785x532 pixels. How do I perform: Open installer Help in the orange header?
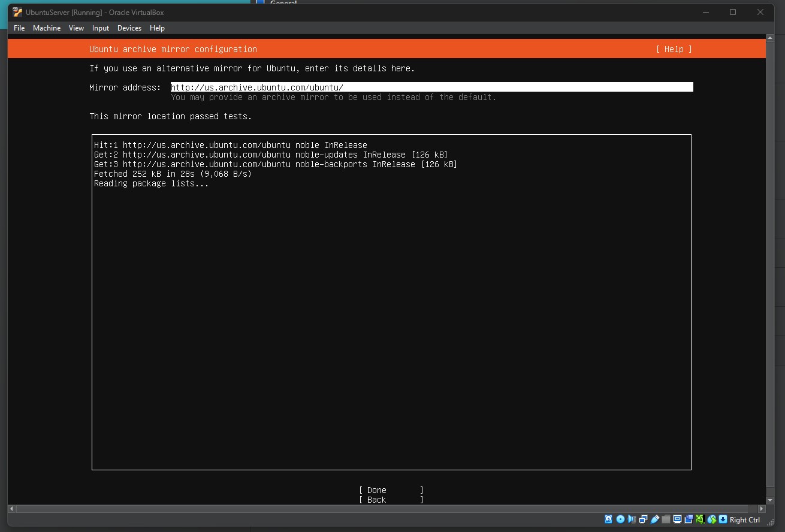674,49
